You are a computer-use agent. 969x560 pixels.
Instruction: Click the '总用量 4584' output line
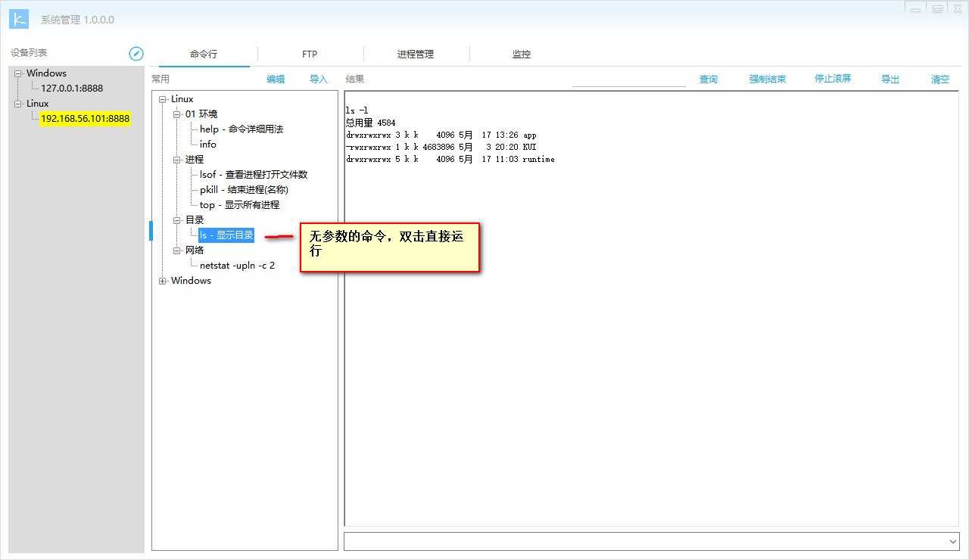point(370,123)
